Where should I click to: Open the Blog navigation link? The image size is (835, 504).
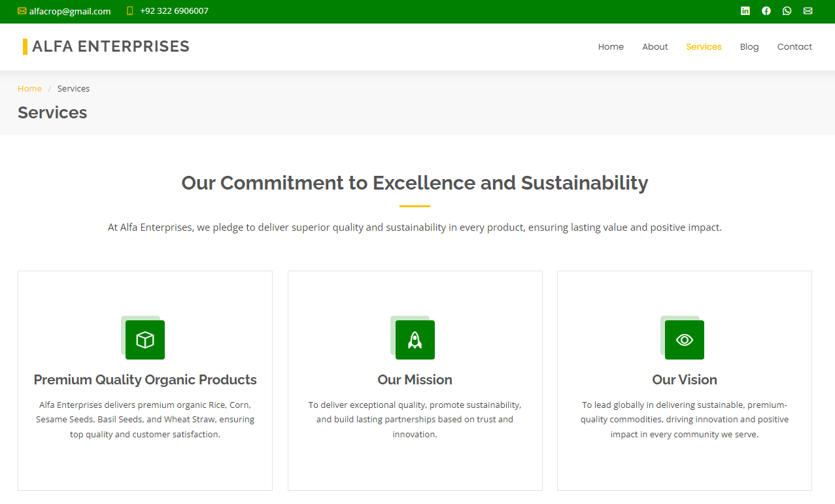click(x=749, y=47)
